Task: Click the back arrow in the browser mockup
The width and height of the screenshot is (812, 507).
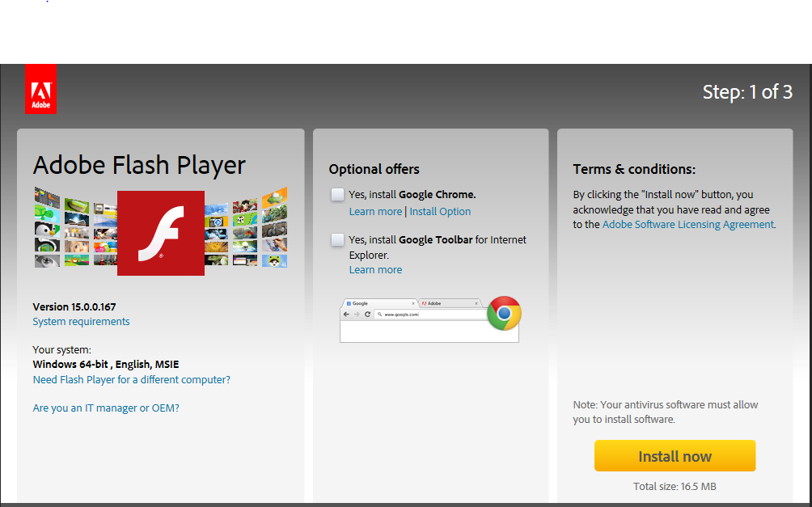Action: (346, 314)
